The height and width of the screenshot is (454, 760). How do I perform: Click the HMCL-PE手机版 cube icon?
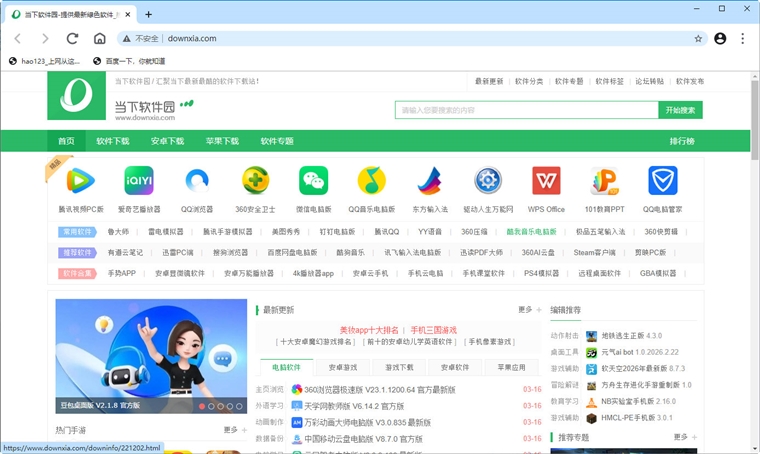(591, 418)
